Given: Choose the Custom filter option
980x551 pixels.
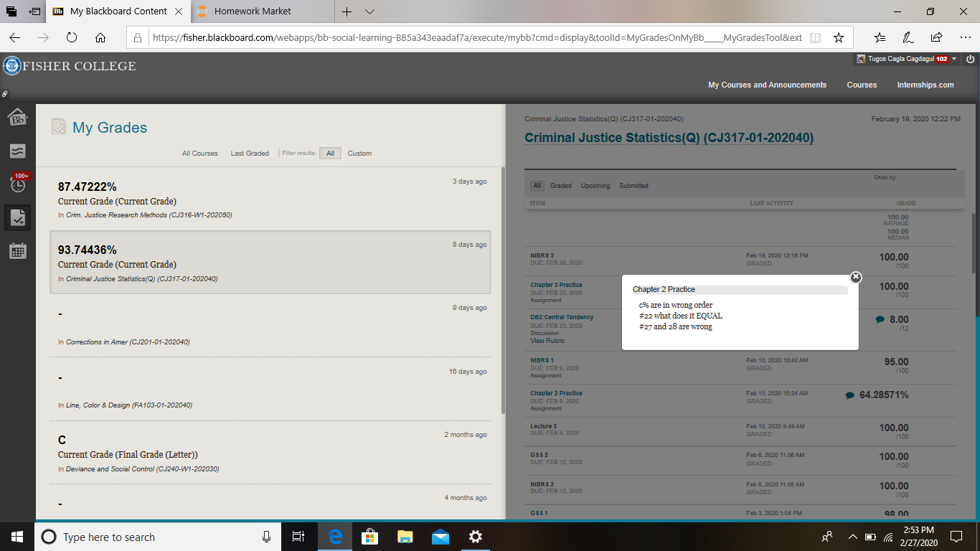Looking at the screenshot, I should 359,154.
